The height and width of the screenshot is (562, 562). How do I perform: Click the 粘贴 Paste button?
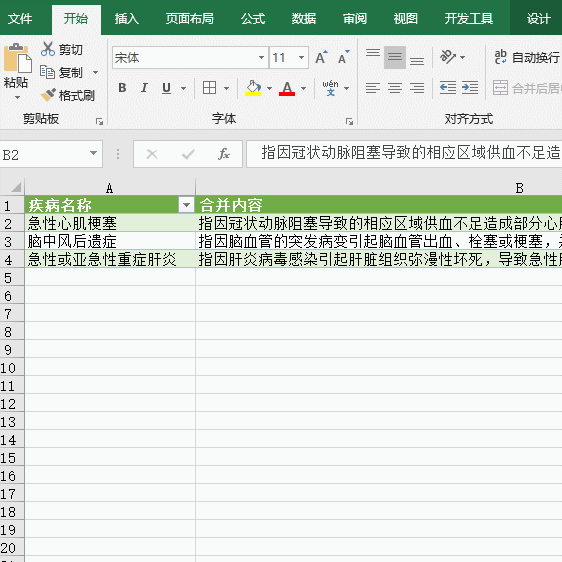tap(16, 71)
